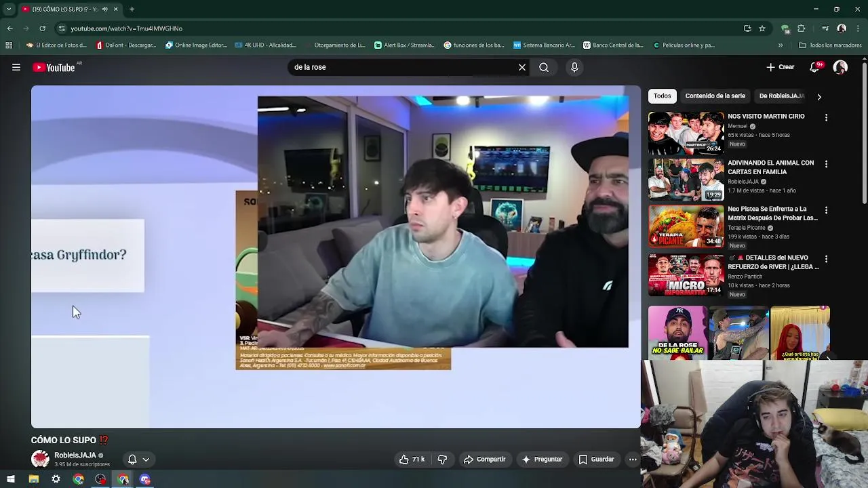This screenshot has width=868, height=488.
Task: Open DE LA ROSE NO SABE BAILAR short
Action: point(677,332)
